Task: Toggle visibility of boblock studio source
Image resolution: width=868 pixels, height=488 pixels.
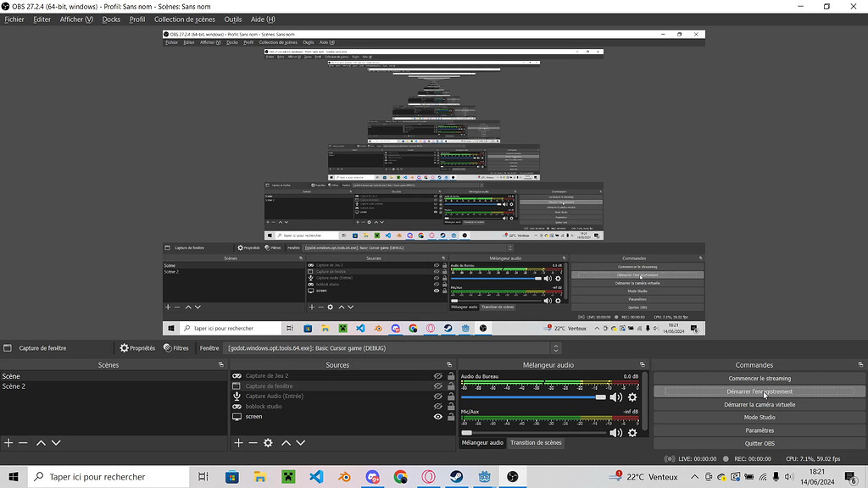Action: [438, 406]
